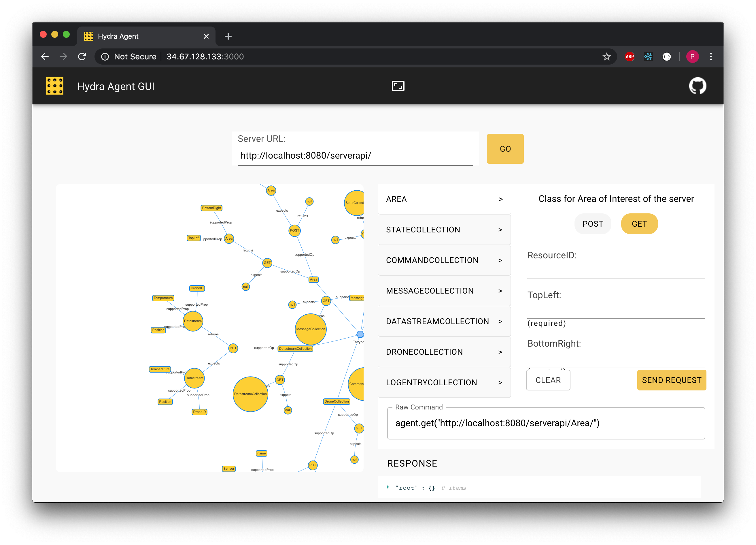Expand the root response JSON node
756x545 pixels.
[x=388, y=487]
